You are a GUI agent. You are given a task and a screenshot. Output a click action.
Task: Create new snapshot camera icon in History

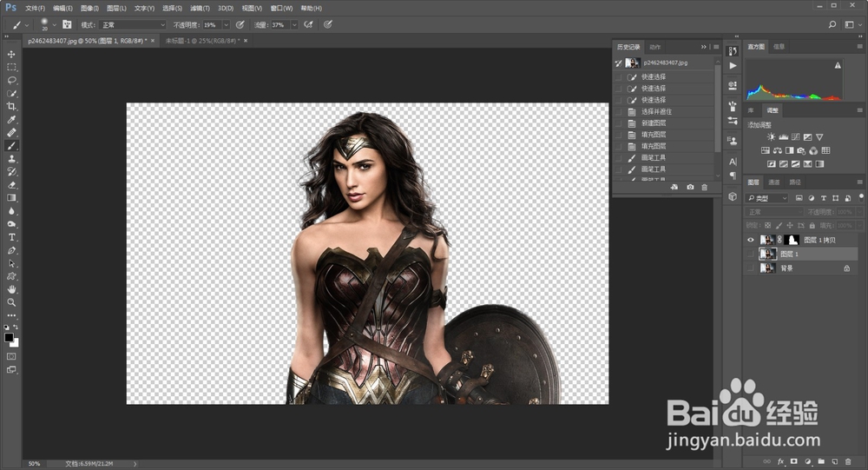click(x=690, y=188)
